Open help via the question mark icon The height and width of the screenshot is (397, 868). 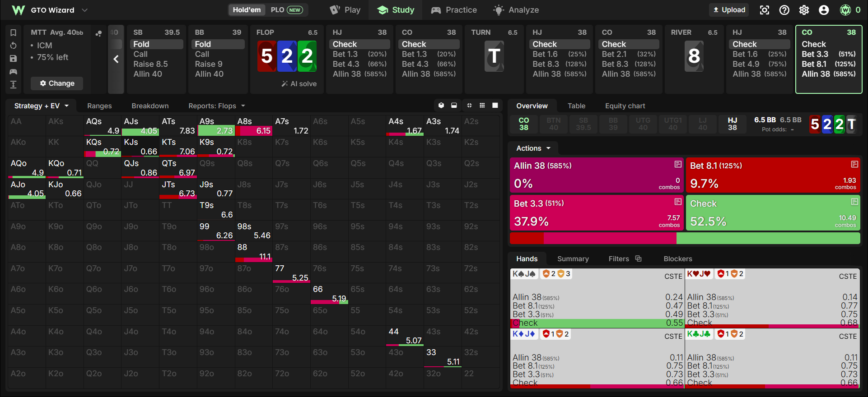pos(784,10)
